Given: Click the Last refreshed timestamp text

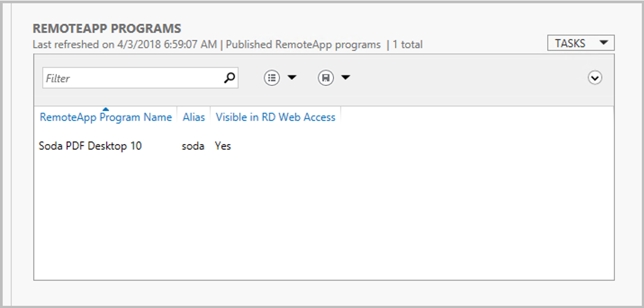Looking at the screenshot, I should (x=124, y=44).
